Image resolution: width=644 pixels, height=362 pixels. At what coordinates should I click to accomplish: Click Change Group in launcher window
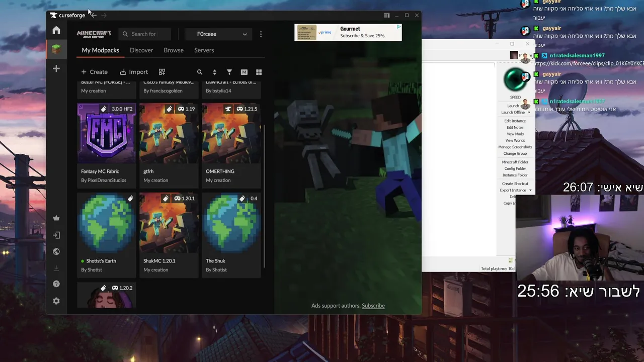click(x=515, y=153)
